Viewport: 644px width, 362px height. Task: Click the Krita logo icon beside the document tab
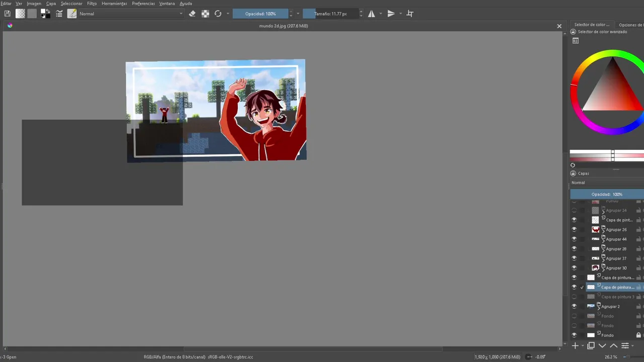click(x=10, y=26)
